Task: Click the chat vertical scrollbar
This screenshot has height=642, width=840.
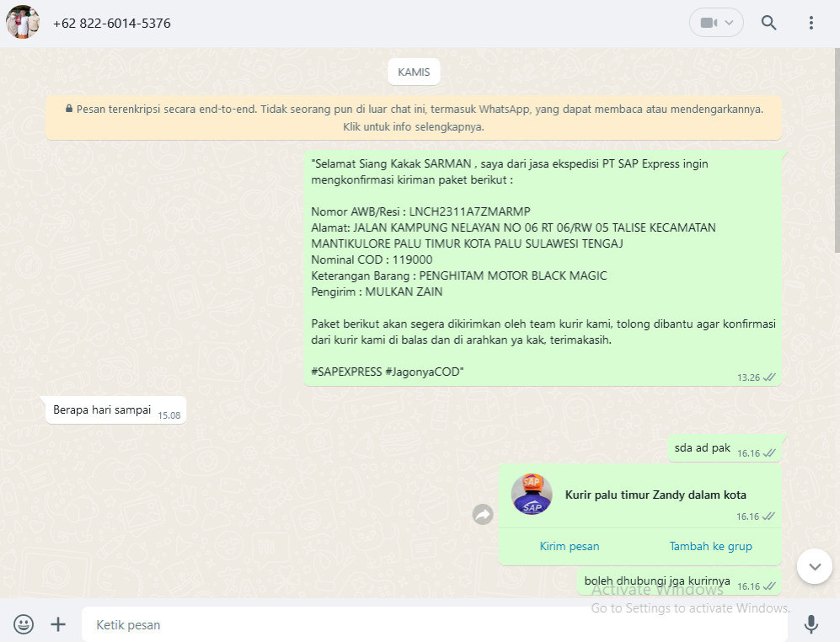Action: (x=837, y=150)
